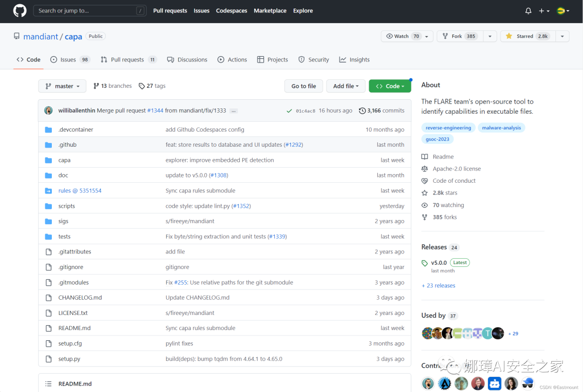Click the scripts folder icon

pos(49,206)
